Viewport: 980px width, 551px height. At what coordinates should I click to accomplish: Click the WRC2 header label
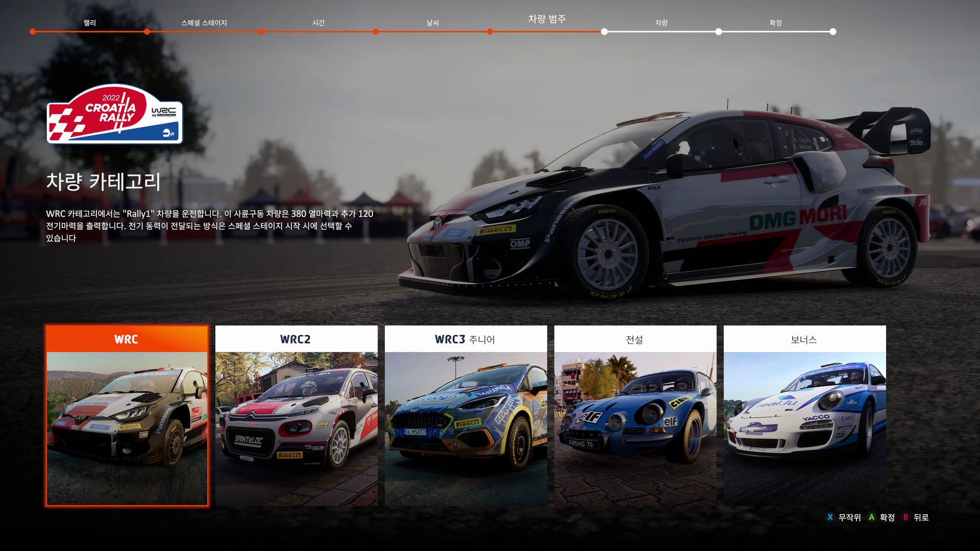tap(296, 339)
